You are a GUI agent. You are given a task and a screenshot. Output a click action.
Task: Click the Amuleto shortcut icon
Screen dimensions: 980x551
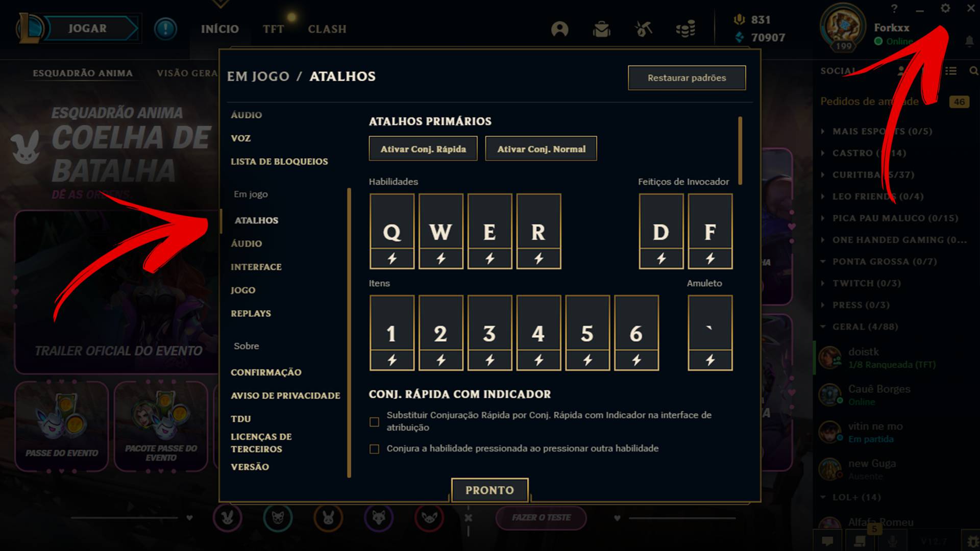tap(709, 333)
